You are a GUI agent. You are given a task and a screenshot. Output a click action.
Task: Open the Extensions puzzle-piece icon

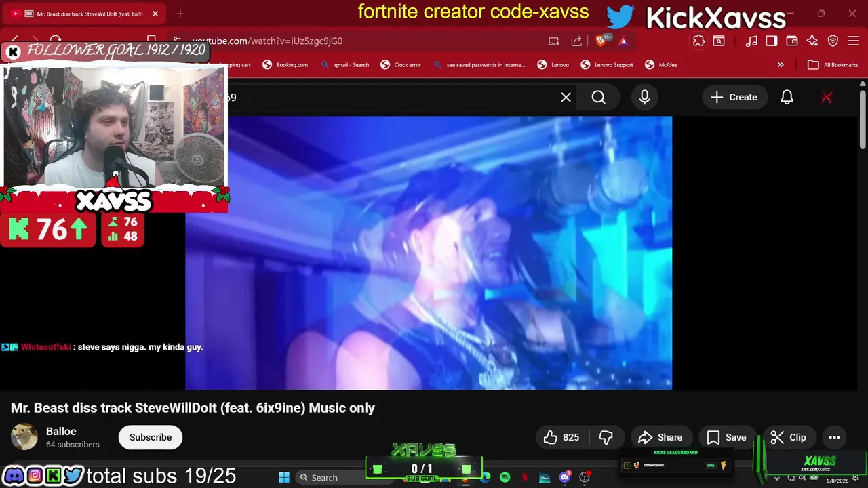point(698,41)
